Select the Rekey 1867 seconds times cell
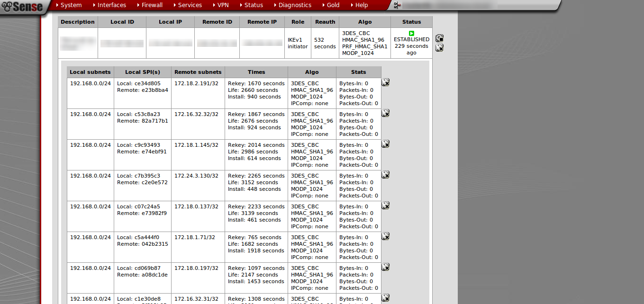 tap(256, 124)
